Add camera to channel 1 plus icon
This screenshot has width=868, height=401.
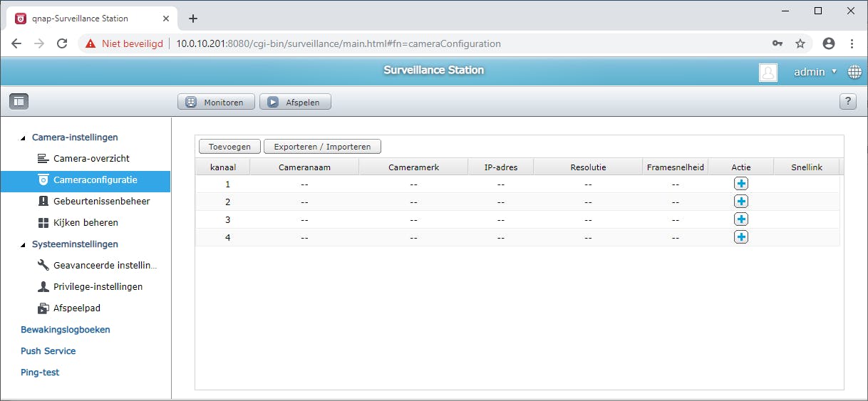[741, 184]
